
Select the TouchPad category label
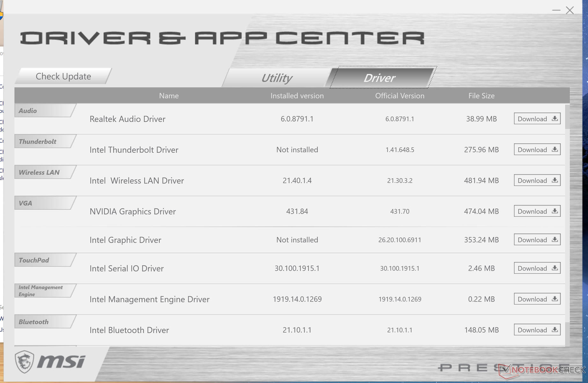45,260
